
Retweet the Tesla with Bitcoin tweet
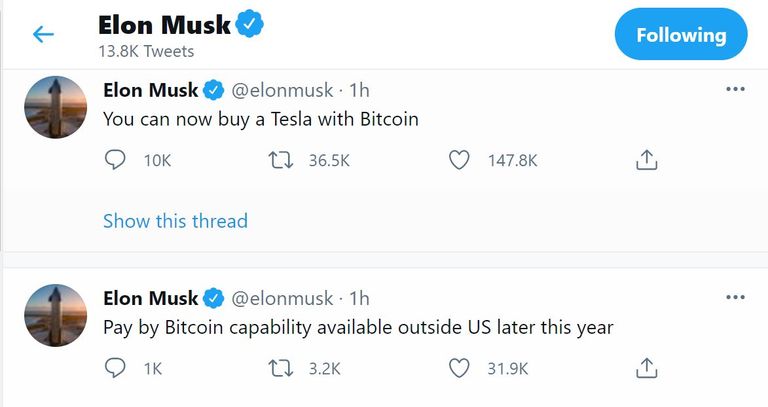284,160
